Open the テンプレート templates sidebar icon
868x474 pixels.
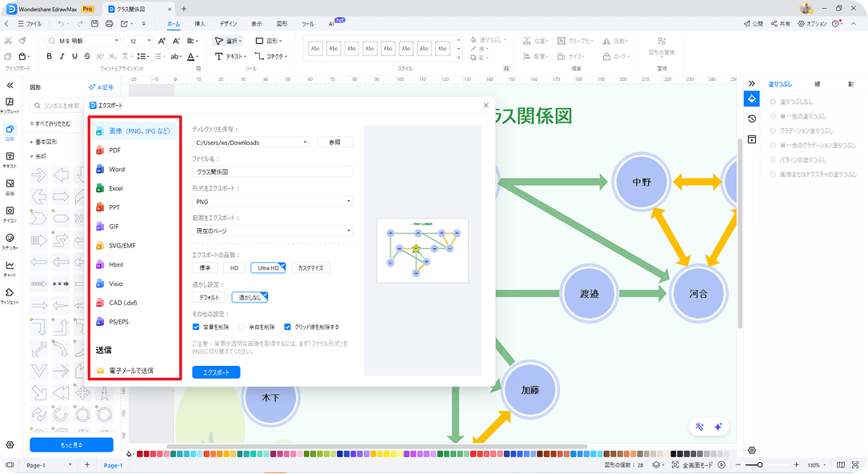10,105
